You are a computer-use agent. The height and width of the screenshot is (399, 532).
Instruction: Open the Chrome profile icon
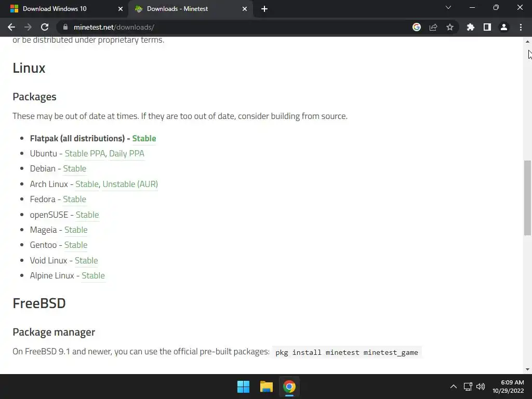504,27
